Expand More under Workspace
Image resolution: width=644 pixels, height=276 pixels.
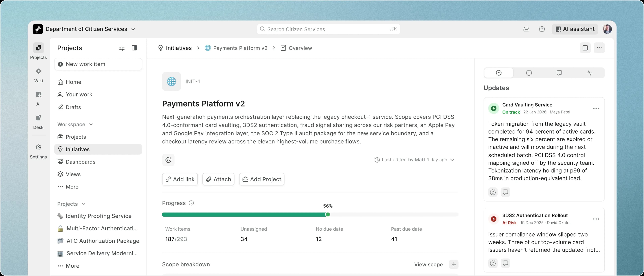tap(98, 187)
